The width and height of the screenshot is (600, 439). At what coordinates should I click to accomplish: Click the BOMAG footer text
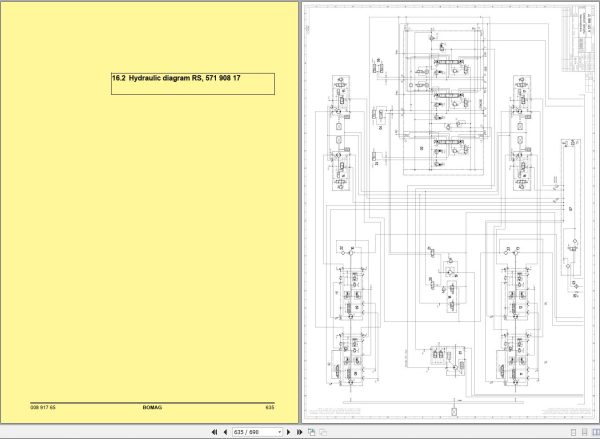coord(152,408)
